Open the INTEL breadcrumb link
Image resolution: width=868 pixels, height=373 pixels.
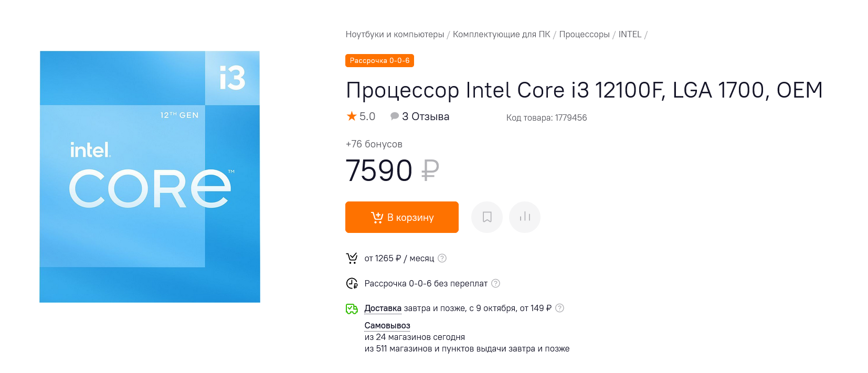tap(630, 35)
